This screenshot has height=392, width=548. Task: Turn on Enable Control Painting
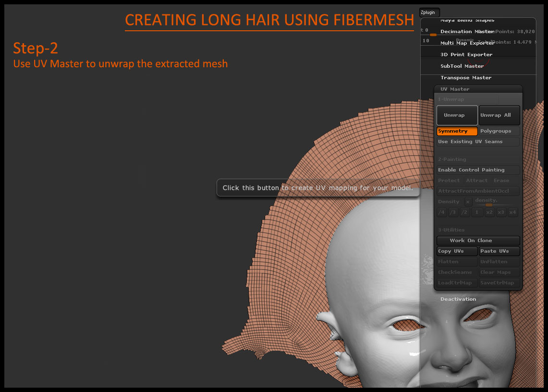[x=478, y=170]
